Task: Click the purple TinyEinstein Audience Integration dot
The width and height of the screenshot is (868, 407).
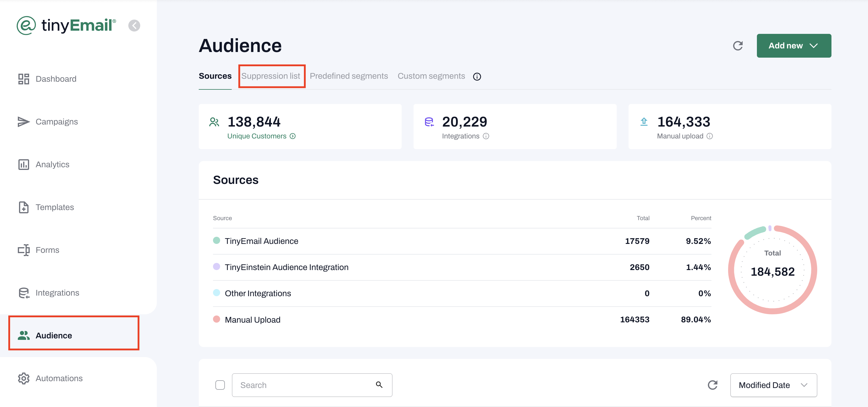Action: 216,266
